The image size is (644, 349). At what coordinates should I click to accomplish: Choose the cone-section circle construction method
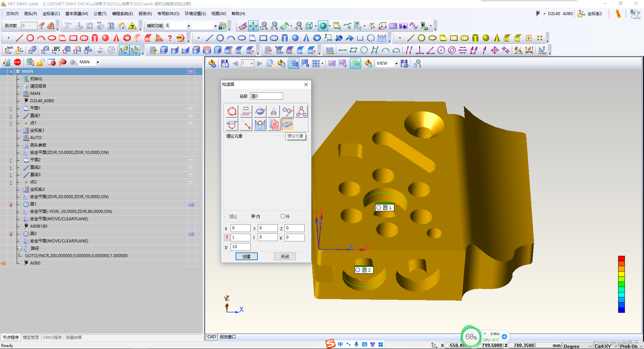click(274, 111)
